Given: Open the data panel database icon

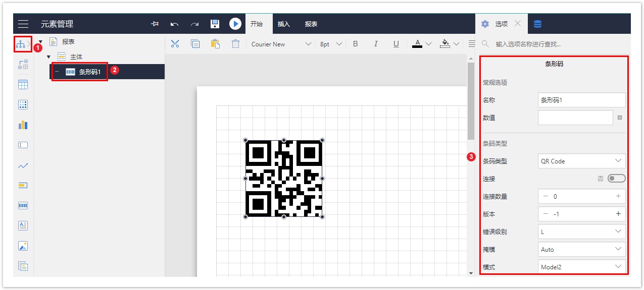Looking at the screenshot, I should 538,24.
